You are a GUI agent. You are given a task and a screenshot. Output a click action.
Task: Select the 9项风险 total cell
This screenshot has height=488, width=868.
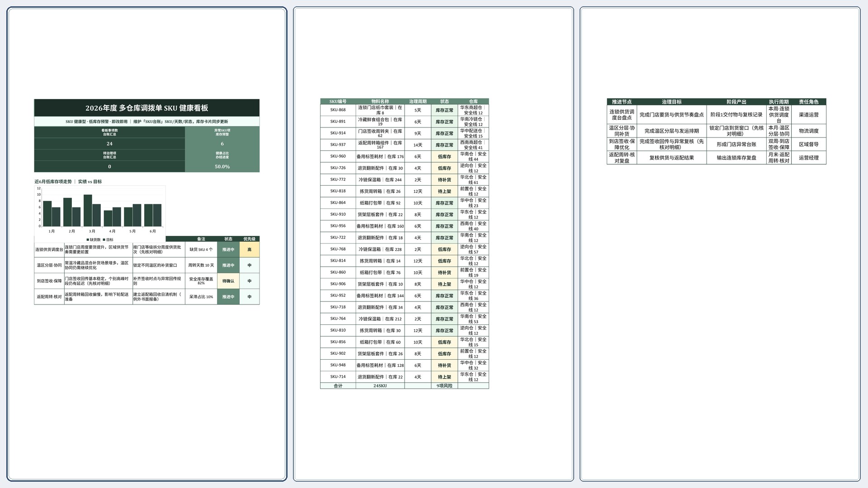coord(444,386)
